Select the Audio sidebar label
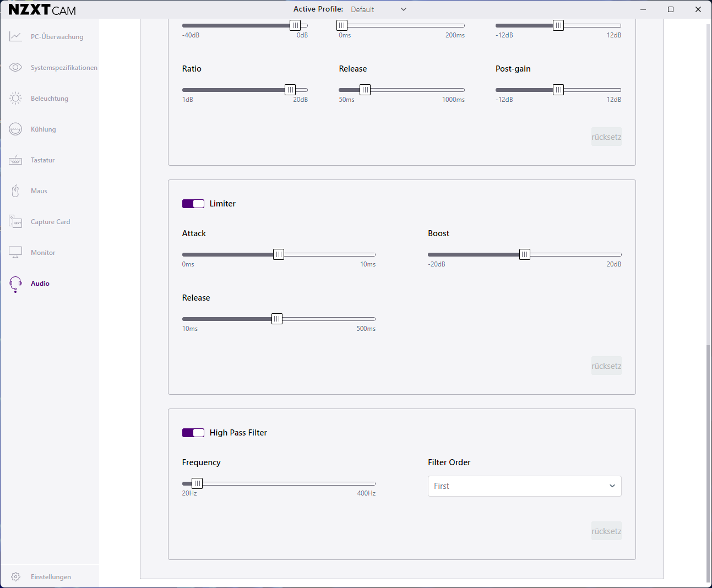712x588 pixels. click(40, 284)
